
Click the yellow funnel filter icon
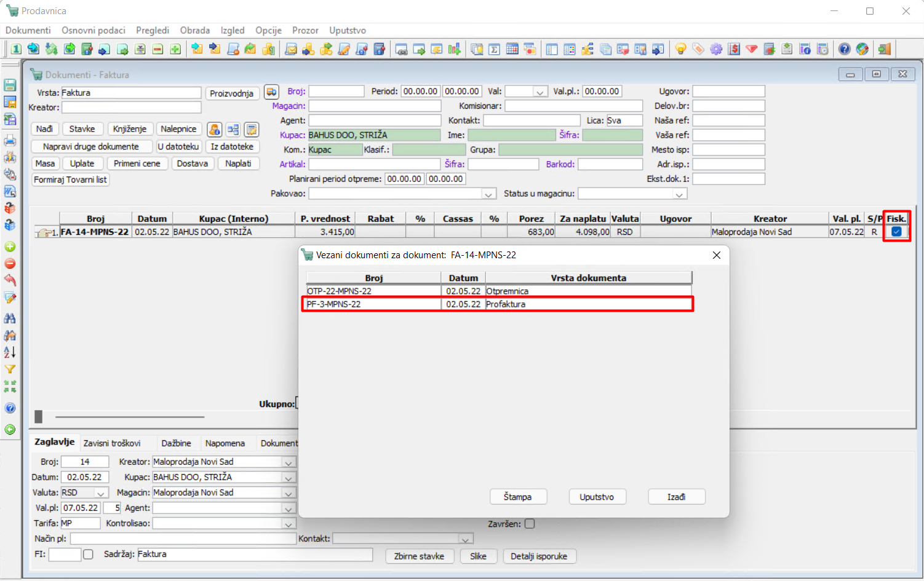[10, 370]
